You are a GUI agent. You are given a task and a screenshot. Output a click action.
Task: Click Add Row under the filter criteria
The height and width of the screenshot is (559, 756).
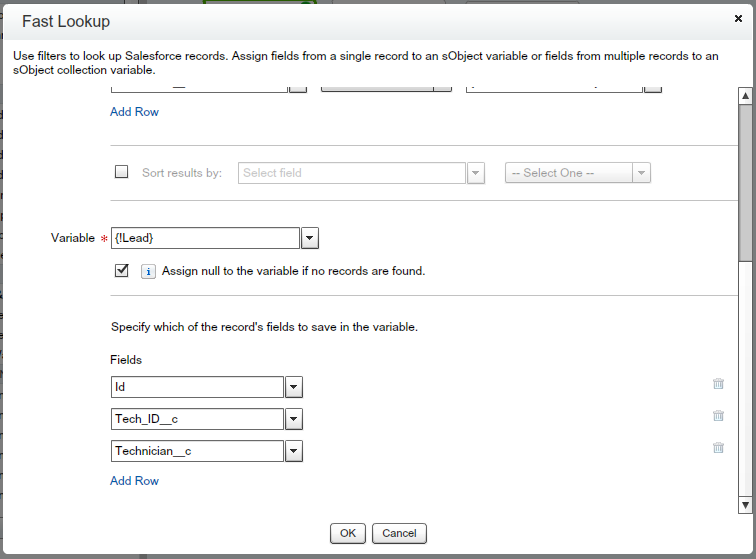134,112
